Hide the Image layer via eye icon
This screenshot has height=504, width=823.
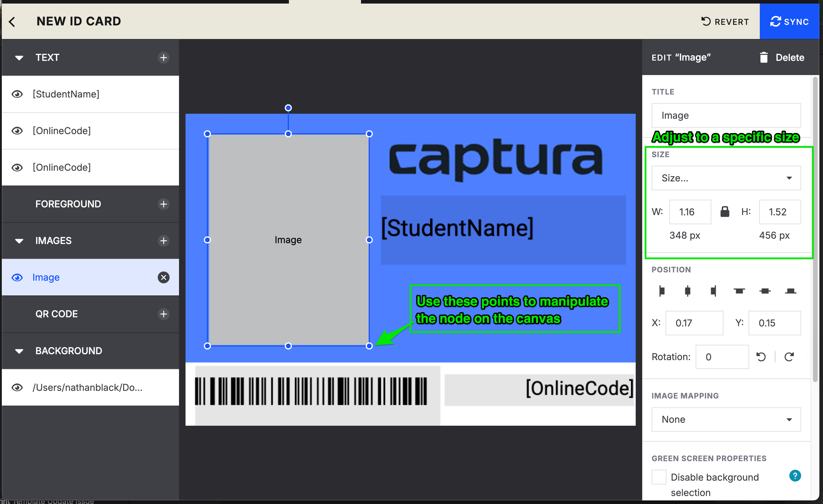(x=17, y=277)
